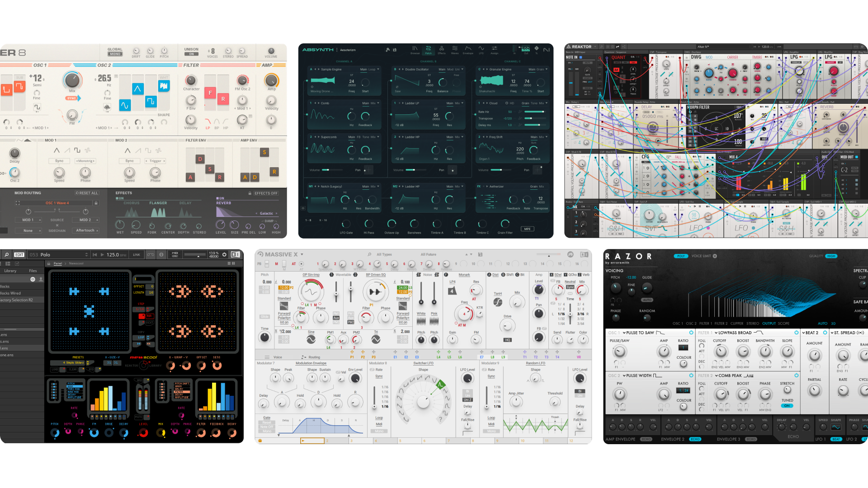
Task: Select the Library tab in Reaktor browser
Action: click(x=10, y=271)
